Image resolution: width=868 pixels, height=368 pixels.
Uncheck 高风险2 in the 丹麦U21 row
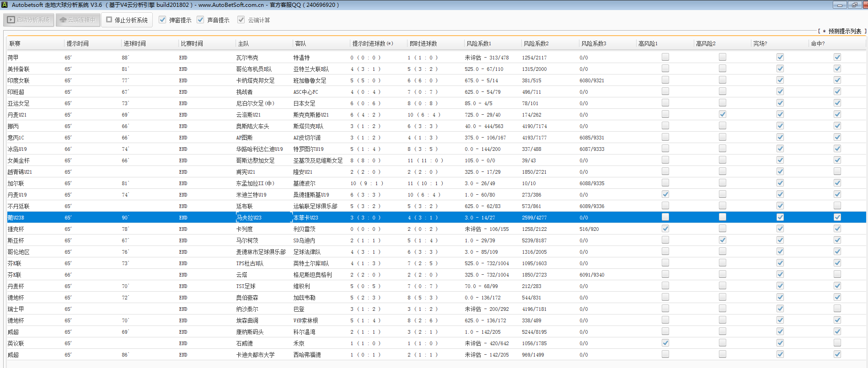[723, 114]
